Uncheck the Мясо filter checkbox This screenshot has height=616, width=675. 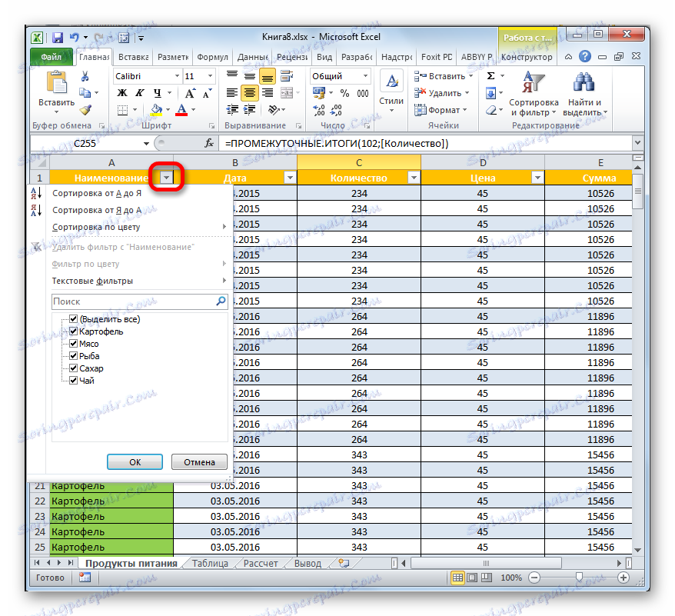(73, 343)
